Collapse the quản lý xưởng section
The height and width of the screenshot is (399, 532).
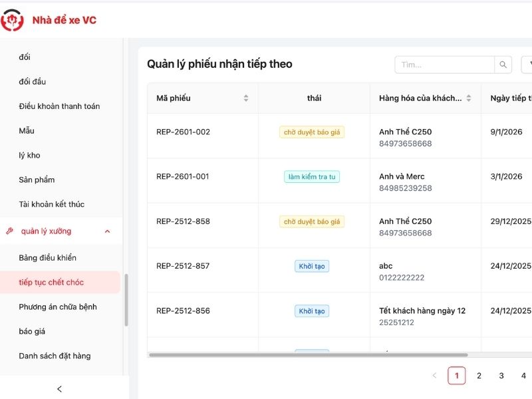(108, 231)
